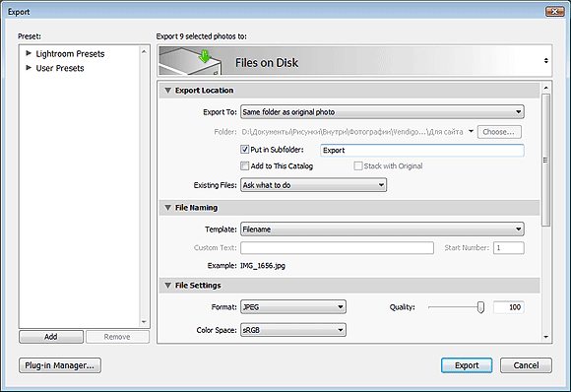Viewport: 571px width, 392px height.
Task: Select the Lightroom Presets label
Action: coord(70,54)
